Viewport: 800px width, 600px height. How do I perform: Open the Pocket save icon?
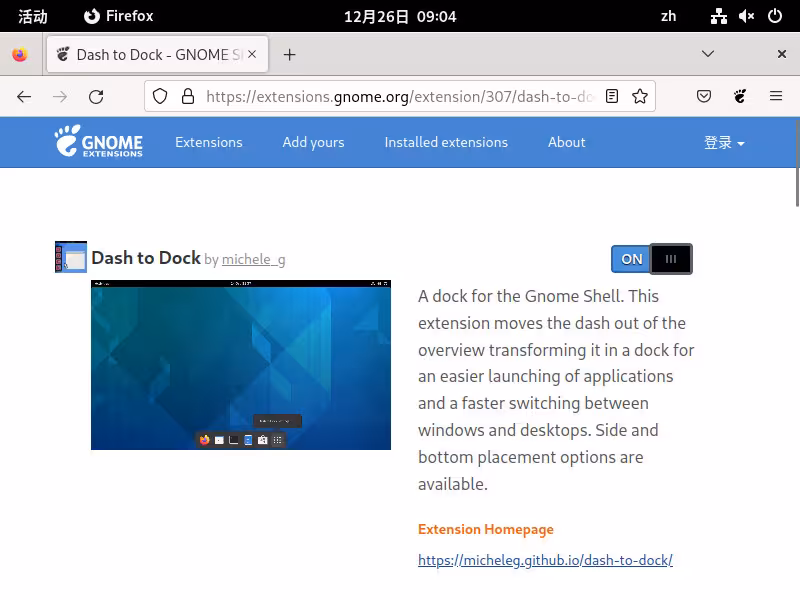(704, 96)
